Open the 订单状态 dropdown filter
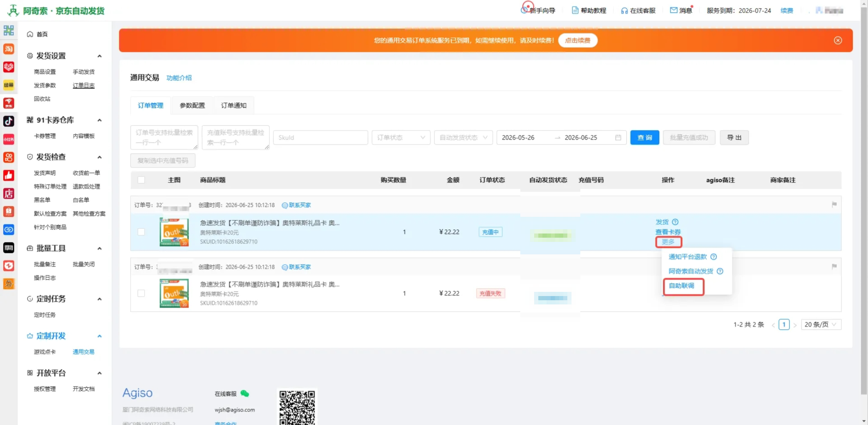The image size is (868, 425). [x=401, y=138]
